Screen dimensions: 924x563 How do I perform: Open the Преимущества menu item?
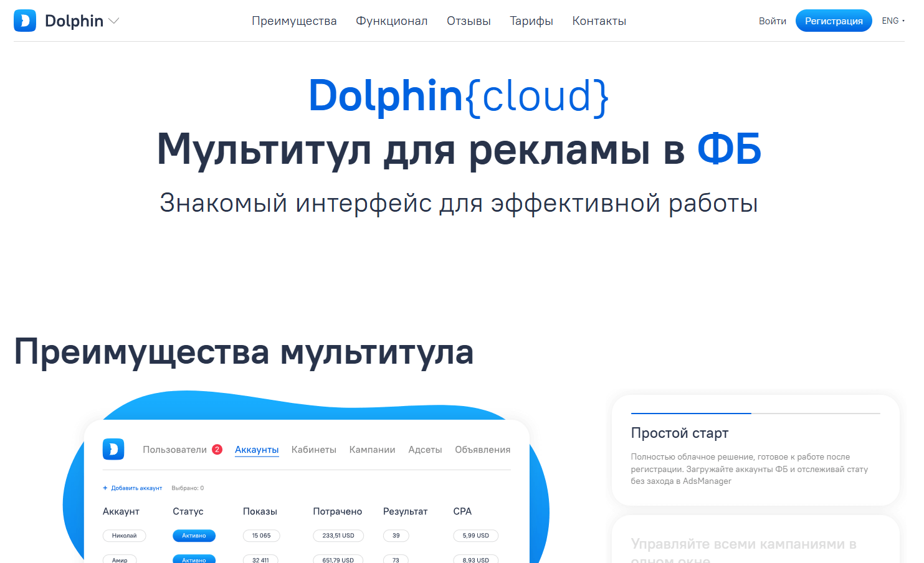294,21
